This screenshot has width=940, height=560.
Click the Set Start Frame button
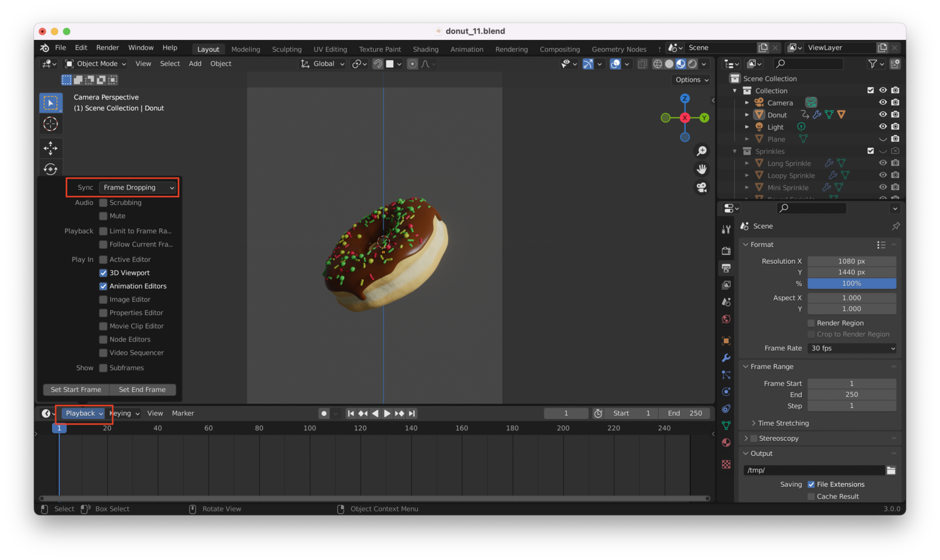[76, 389]
